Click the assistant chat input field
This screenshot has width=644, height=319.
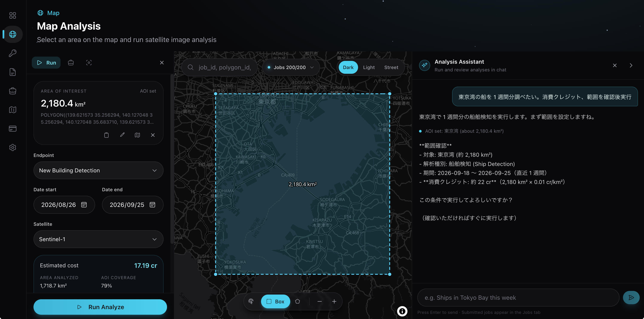click(x=518, y=298)
